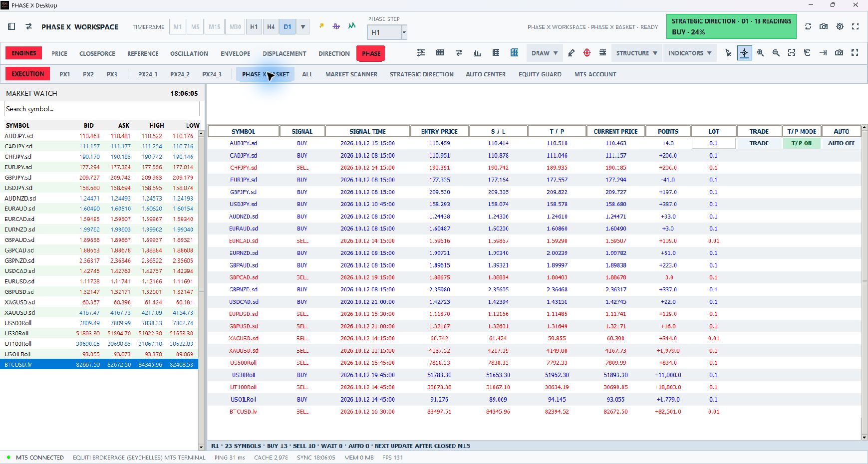This screenshot has width=868, height=464.
Task: Toggle the D1 timeframe button
Action: tap(288, 27)
